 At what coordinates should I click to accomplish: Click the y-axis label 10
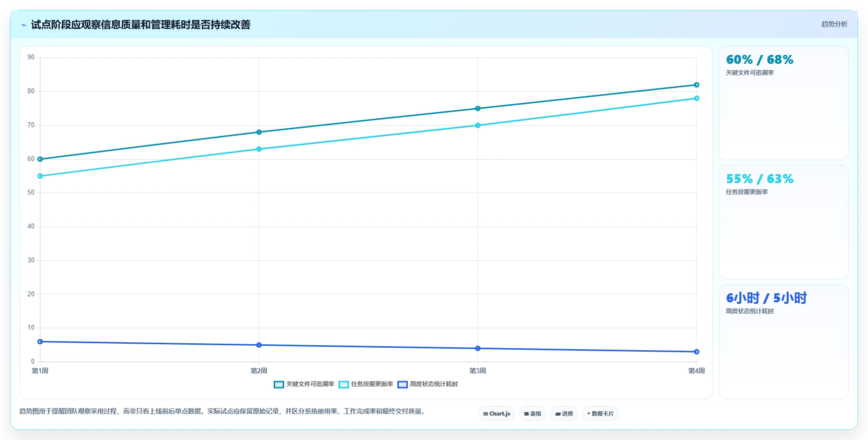click(31, 328)
